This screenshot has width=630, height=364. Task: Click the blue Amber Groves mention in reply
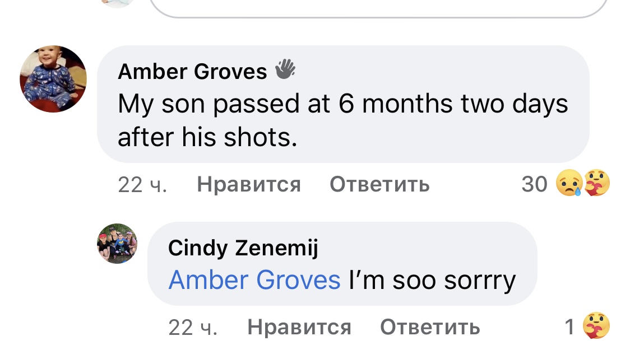(x=254, y=280)
